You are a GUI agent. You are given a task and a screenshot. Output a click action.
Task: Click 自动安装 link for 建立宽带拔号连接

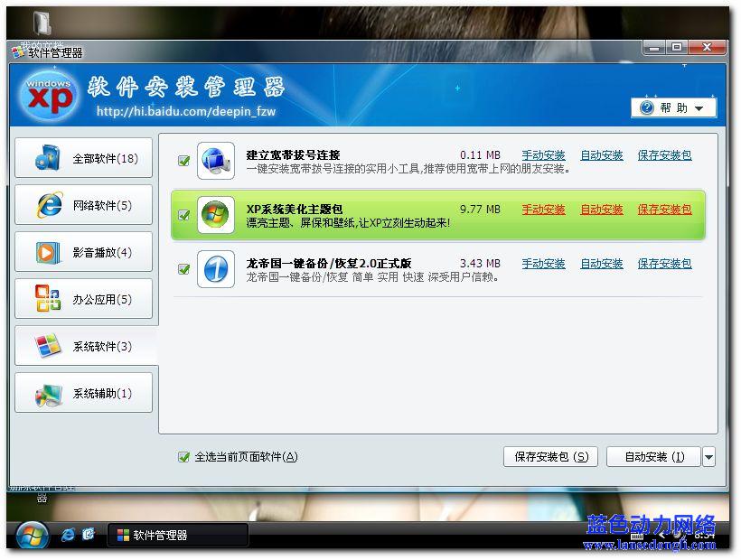(602, 155)
